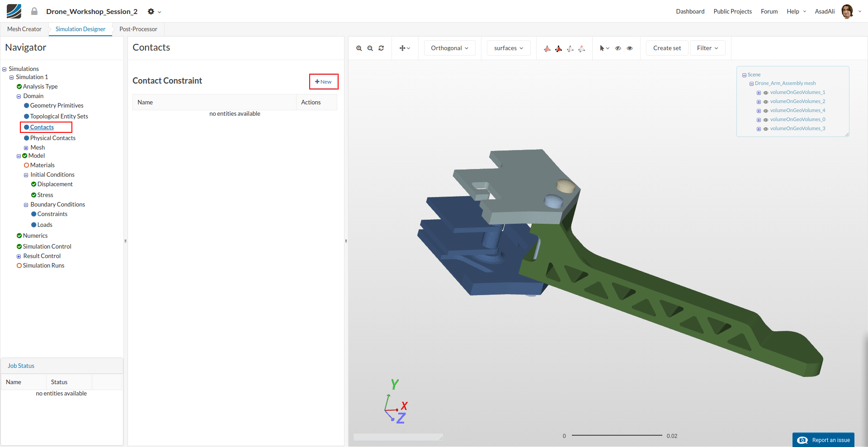Open the project settings gear icon

pyautogui.click(x=151, y=12)
